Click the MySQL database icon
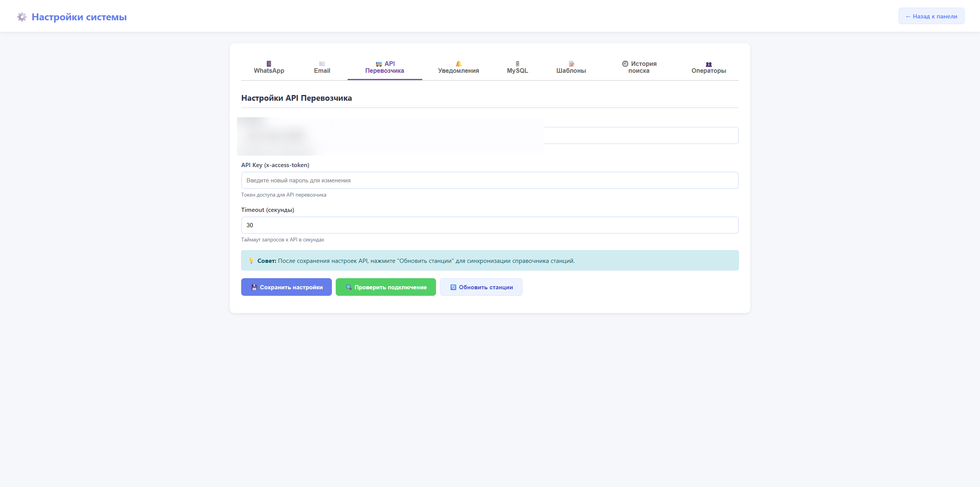This screenshot has width=980, height=487. [x=517, y=64]
